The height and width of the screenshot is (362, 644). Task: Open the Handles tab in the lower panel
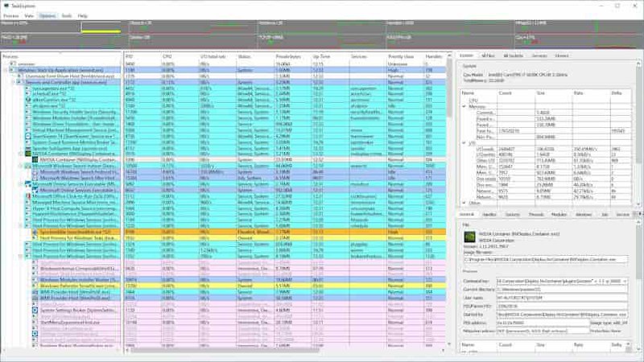(489, 215)
